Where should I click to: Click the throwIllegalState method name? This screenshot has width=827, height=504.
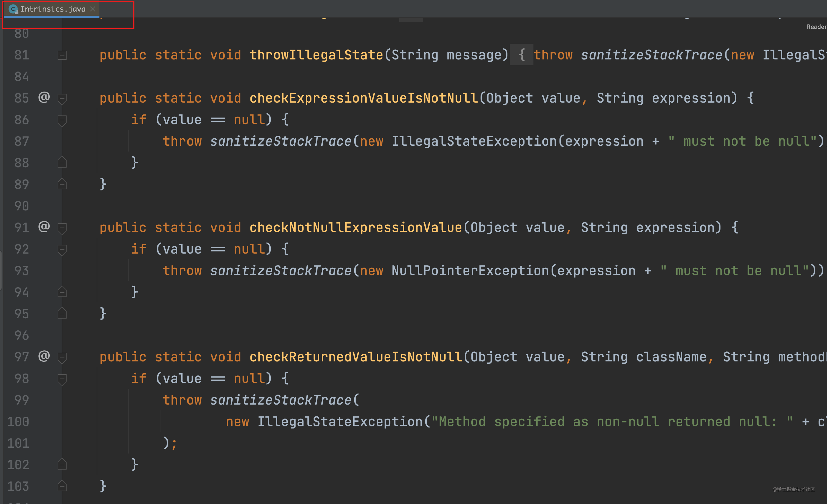(x=316, y=55)
